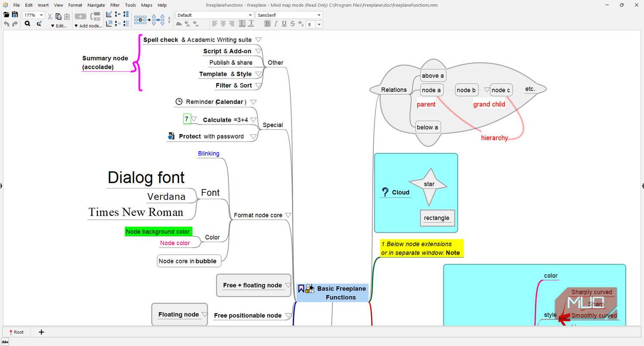Click the Cut scissors icon

tap(50, 16)
